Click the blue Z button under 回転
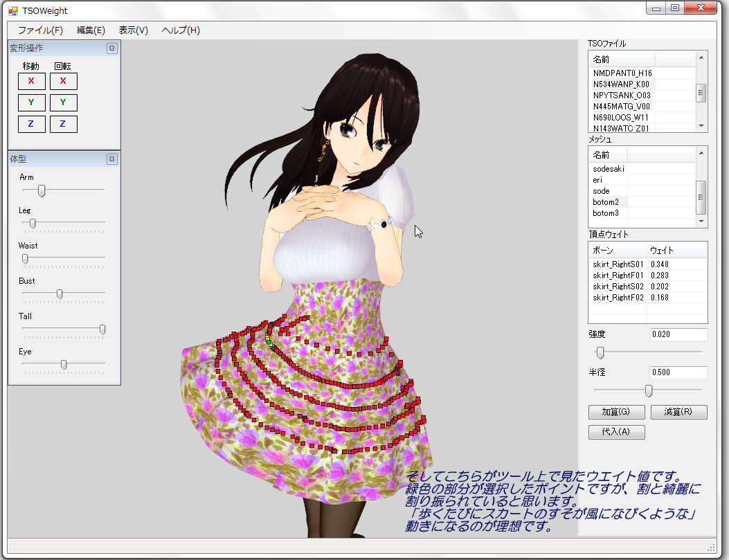This screenshot has height=560, width=729. coord(63,124)
